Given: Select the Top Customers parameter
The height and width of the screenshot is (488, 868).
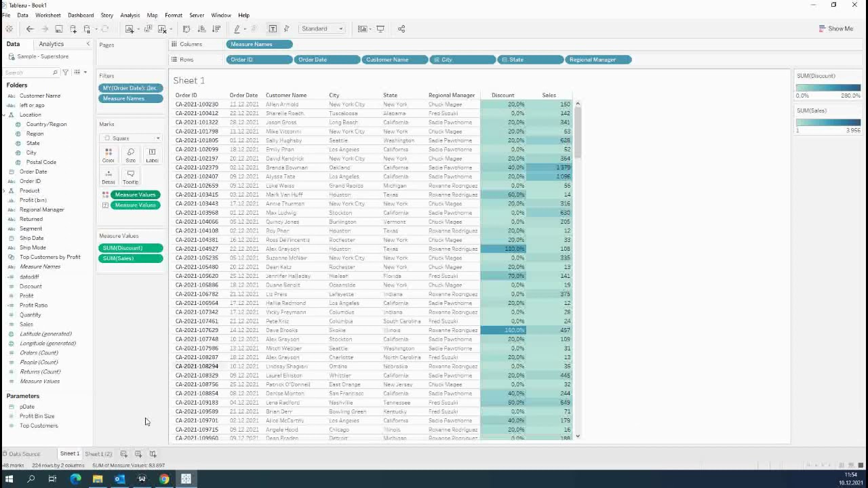Looking at the screenshot, I should click(x=39, y=426).
